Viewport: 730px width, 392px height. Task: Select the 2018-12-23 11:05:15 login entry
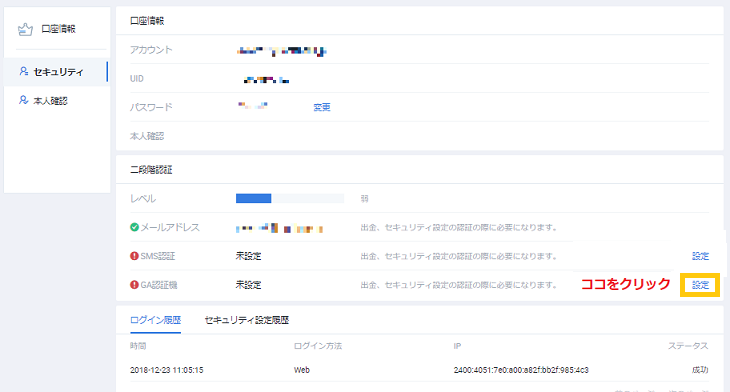click(167, 370)
